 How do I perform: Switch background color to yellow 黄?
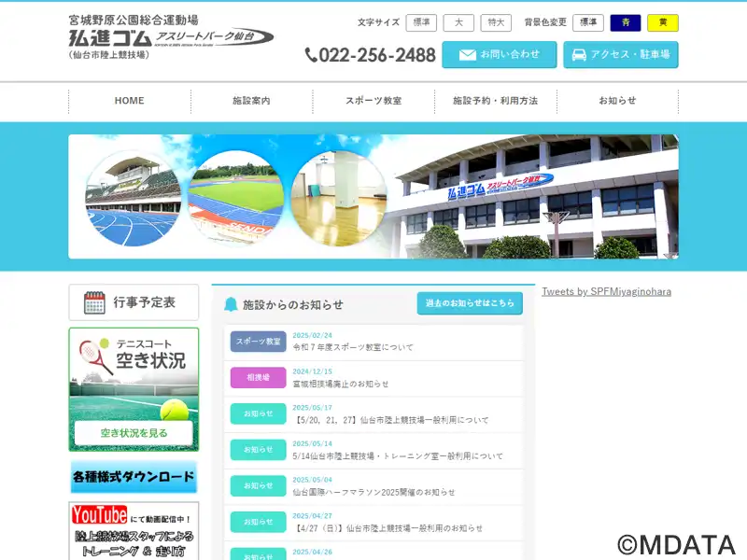[663, 22]
